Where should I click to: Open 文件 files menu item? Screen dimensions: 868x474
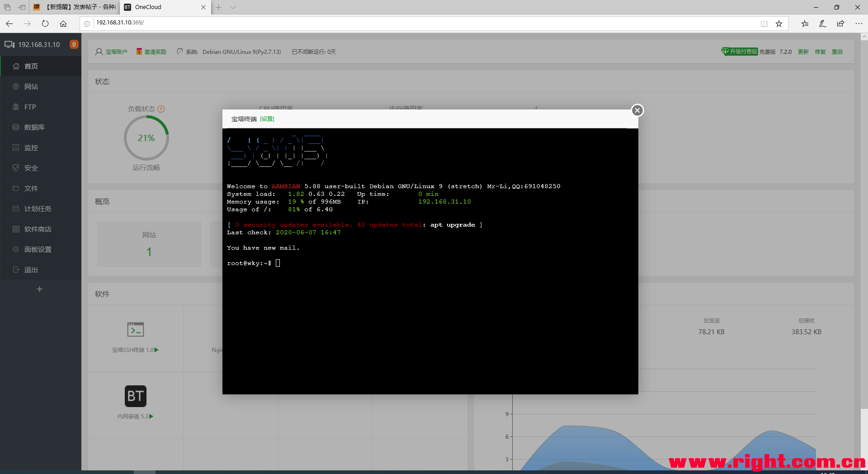(41, 188)
